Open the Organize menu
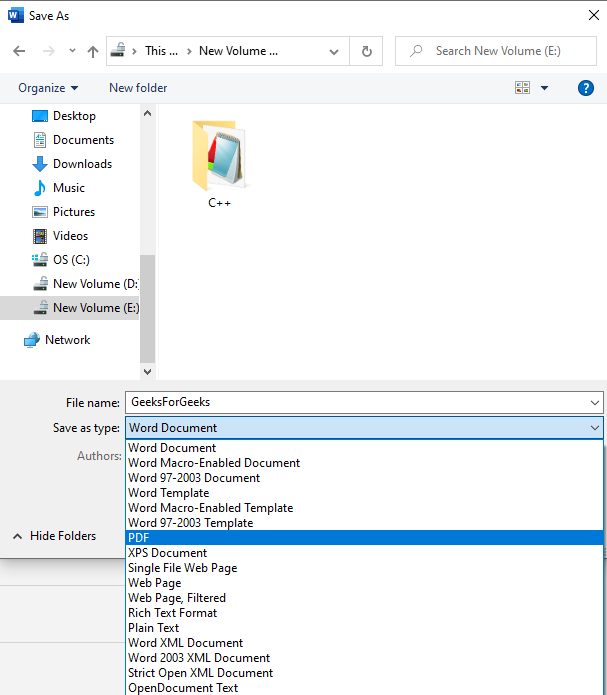The image size is (607, 695). 48,88
